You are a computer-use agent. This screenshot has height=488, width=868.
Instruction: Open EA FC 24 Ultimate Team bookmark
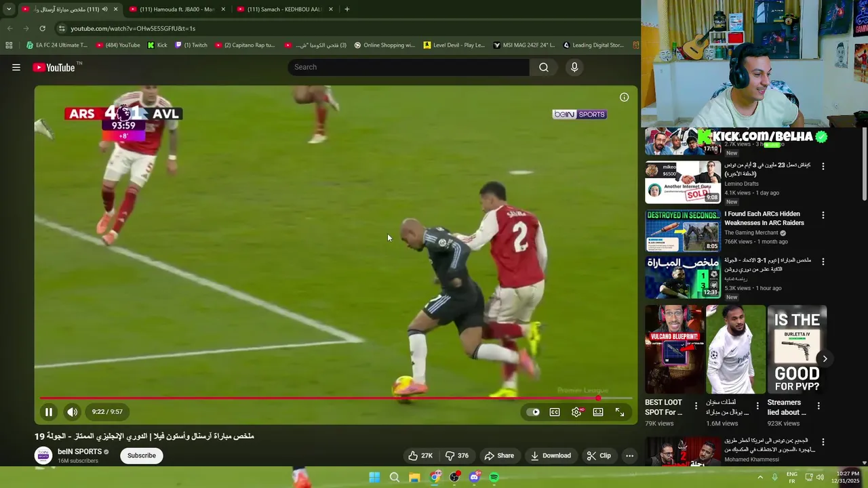56,45
